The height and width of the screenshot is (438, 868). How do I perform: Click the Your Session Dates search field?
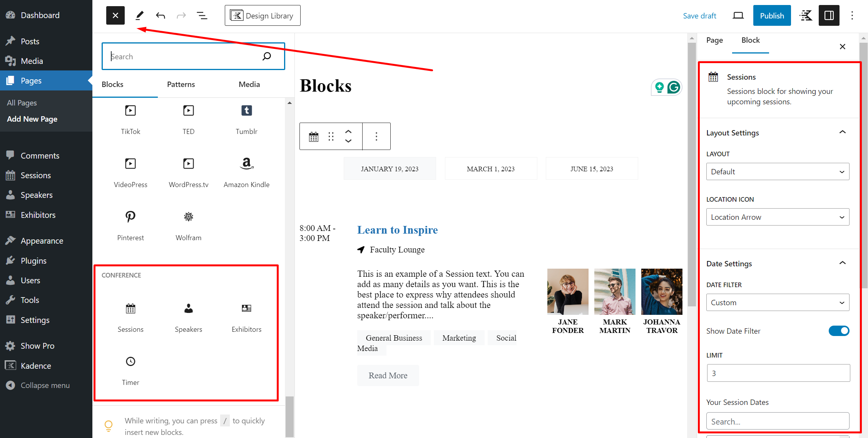click(778, 421)
